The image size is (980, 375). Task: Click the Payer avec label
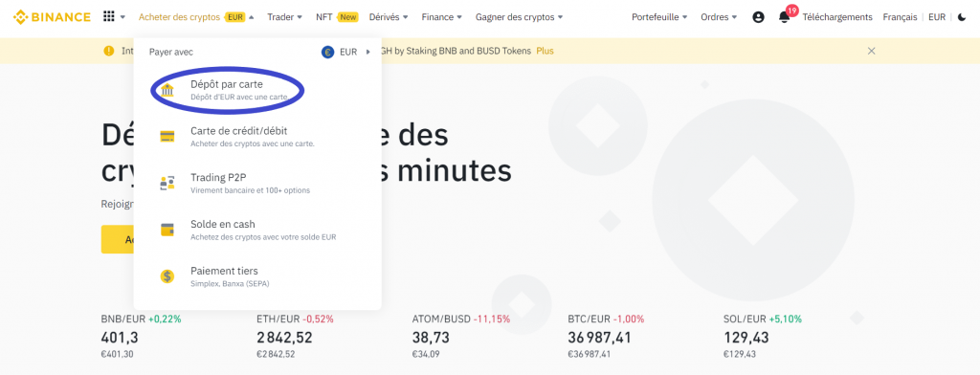click(x=170, y=52)
